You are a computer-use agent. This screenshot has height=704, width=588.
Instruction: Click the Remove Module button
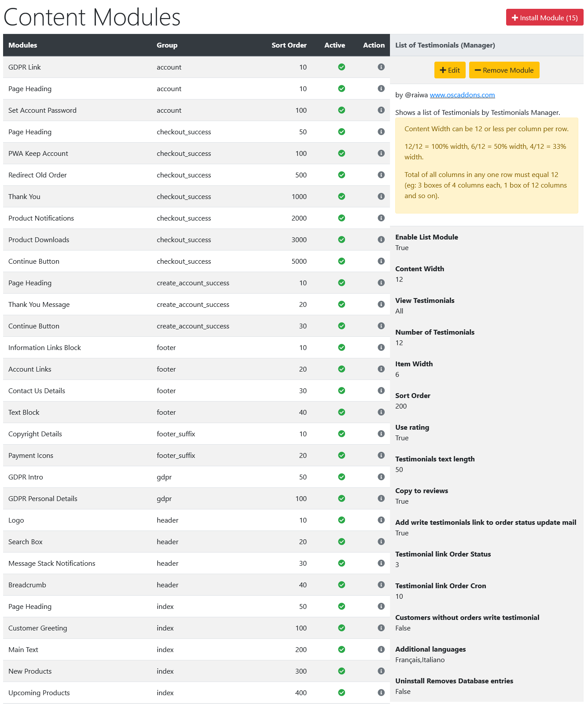[504, 70]
